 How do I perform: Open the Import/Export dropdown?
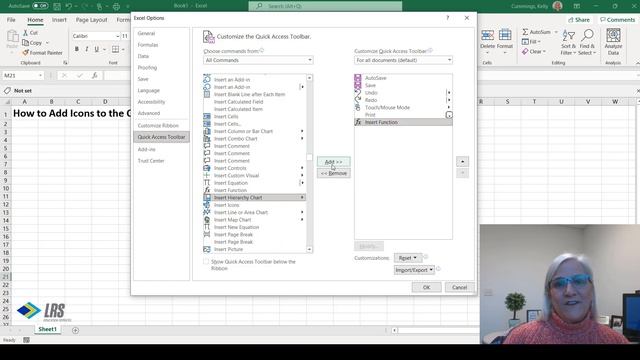(414, 270)
